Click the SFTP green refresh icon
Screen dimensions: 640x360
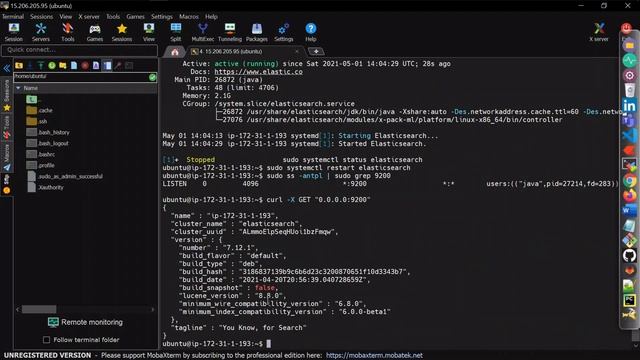(52, 65)
